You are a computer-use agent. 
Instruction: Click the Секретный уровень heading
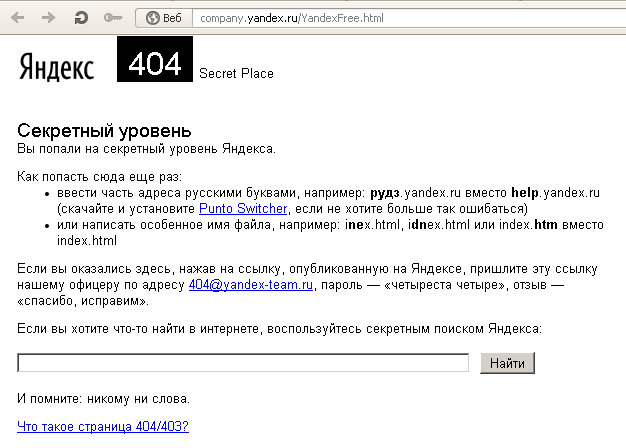coord(104,131)
